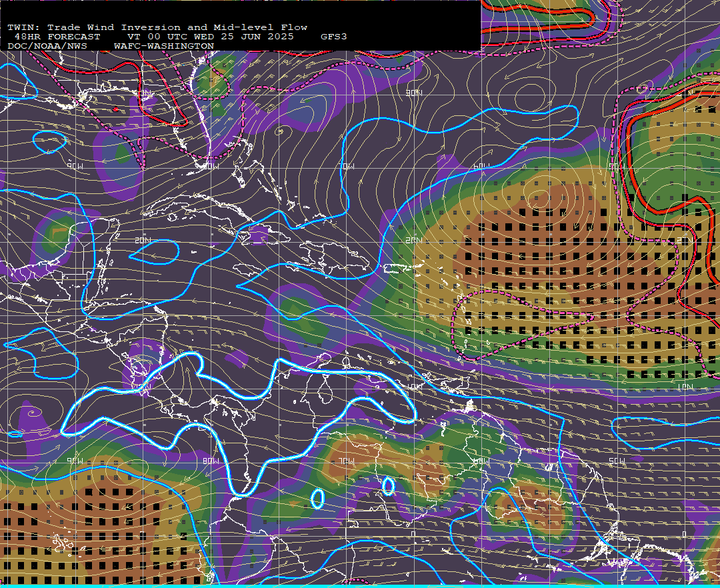Click the 10N label near Trinidad
This screenshot has width=720, height=588.
414,387
